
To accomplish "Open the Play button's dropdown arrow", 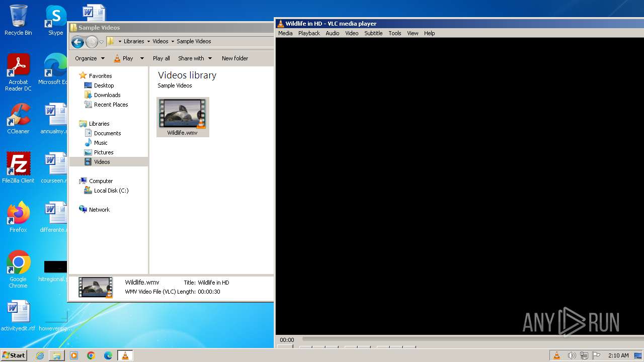I will point(142,58).
